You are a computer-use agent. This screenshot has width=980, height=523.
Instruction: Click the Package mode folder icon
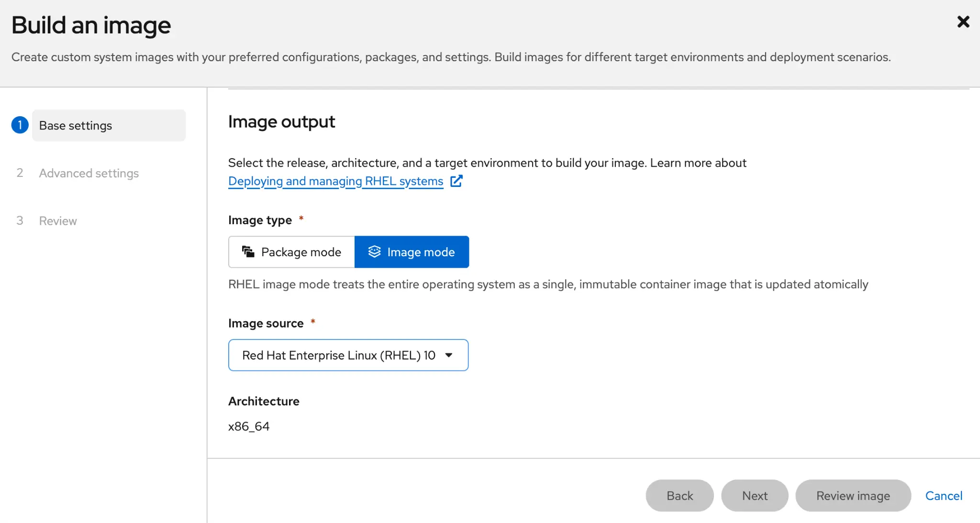click(248, 251)
